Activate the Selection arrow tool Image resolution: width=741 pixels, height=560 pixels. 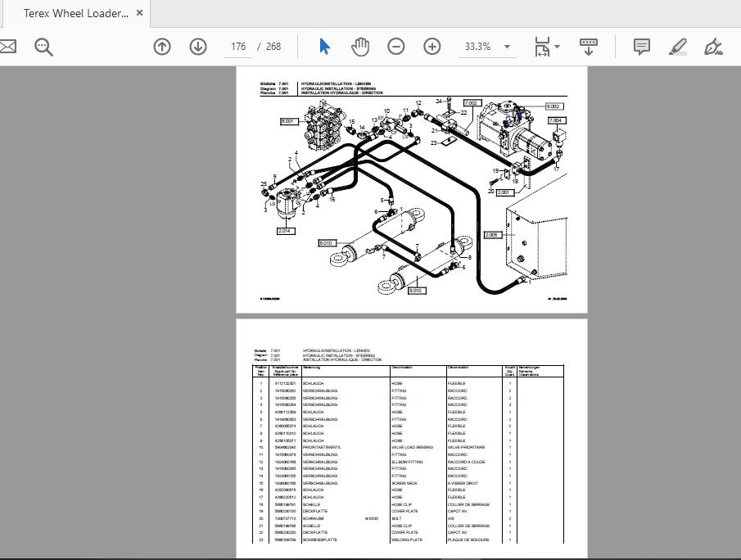tap(324, 47)
